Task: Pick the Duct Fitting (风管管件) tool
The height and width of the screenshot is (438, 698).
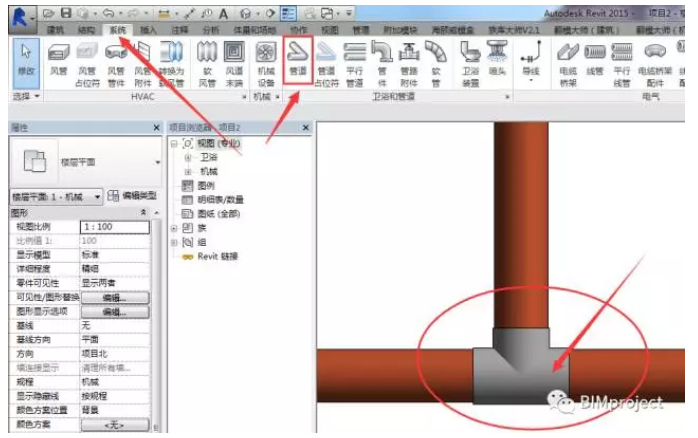Action: pos(116,64)
